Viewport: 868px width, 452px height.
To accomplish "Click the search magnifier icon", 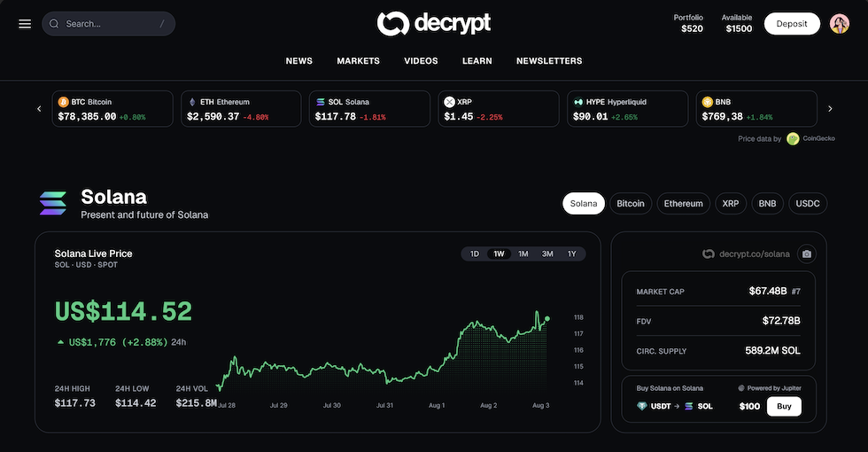I will pos(54,24).
